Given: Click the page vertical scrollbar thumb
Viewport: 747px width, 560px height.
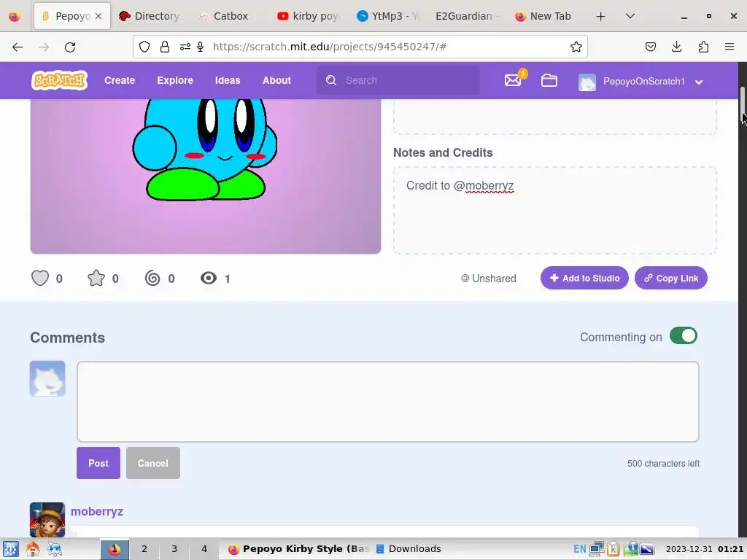Looking at the screenshot, I should (742, 104).
